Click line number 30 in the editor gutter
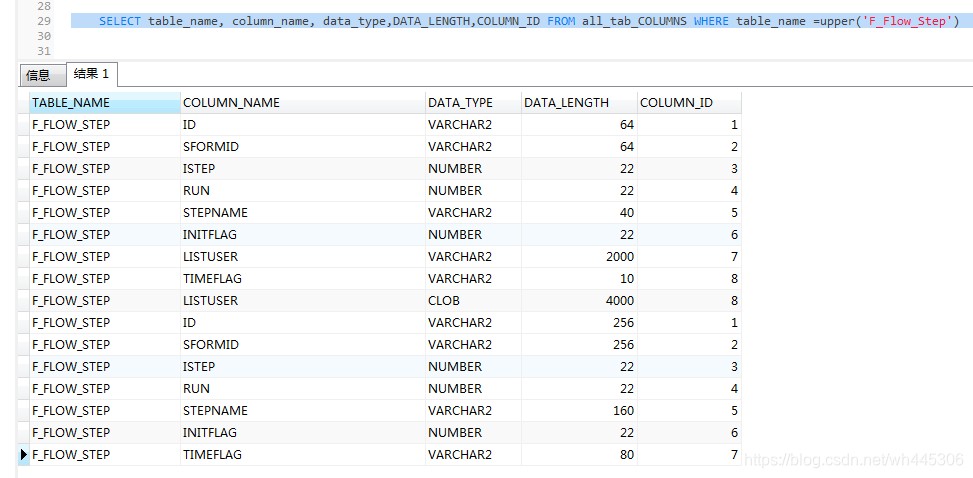Screen dimensions: 973x478 pos(44,36)
